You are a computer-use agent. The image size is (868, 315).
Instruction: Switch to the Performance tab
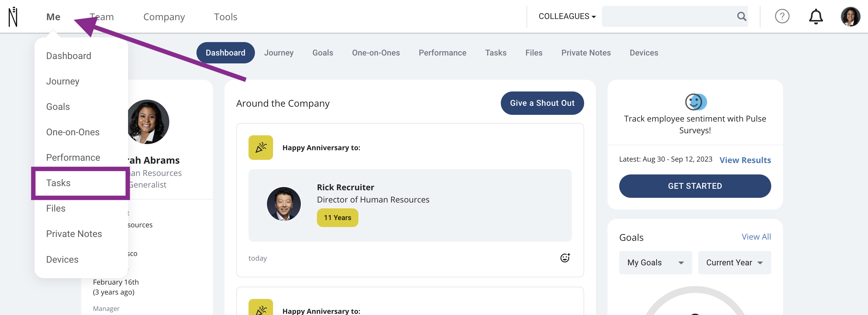pos(442,53)
